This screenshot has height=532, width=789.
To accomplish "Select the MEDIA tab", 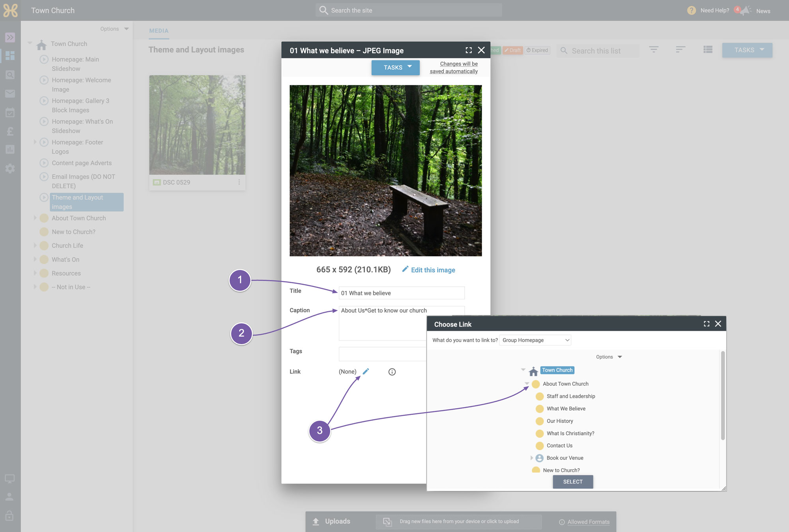I will 159,31.
